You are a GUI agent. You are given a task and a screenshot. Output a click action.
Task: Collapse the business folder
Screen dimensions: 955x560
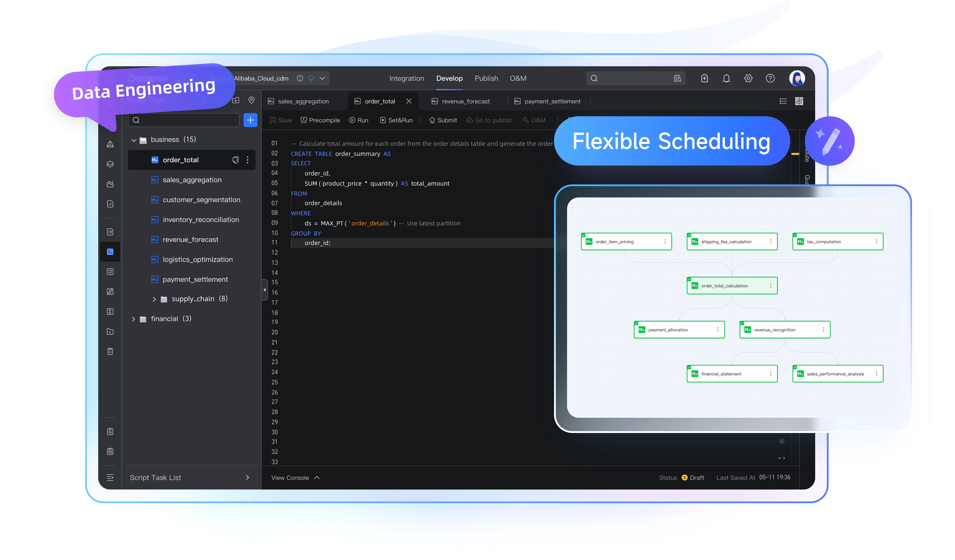[134, 140]
